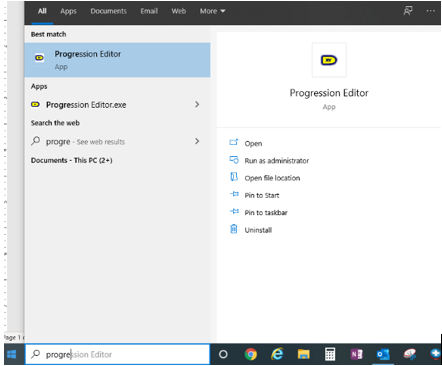442x366 pixels.
Task: Click the web search magnifier icon beside progre
Action: coord(36,141)
